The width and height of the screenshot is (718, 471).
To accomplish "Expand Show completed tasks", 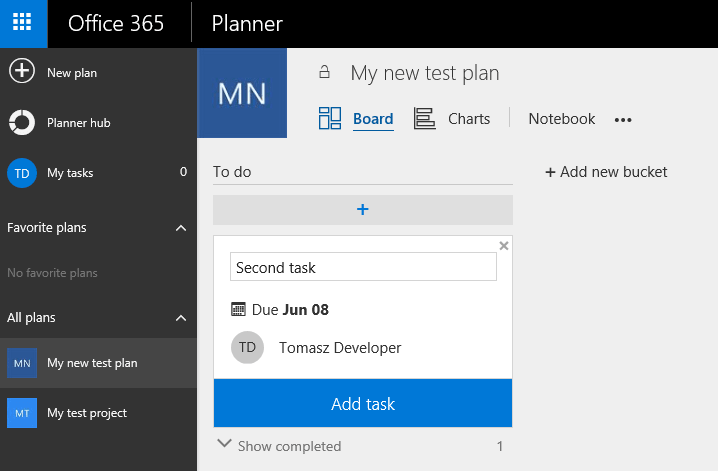I will coord(224,443).
